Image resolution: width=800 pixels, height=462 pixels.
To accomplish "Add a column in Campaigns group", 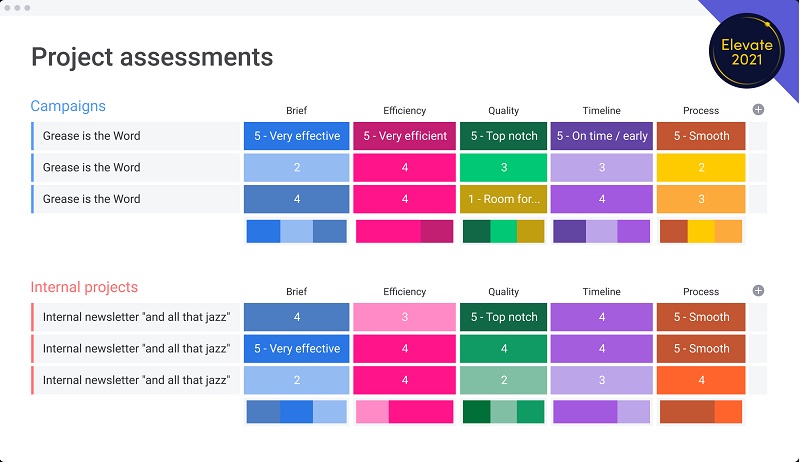I will pos(758,110).
